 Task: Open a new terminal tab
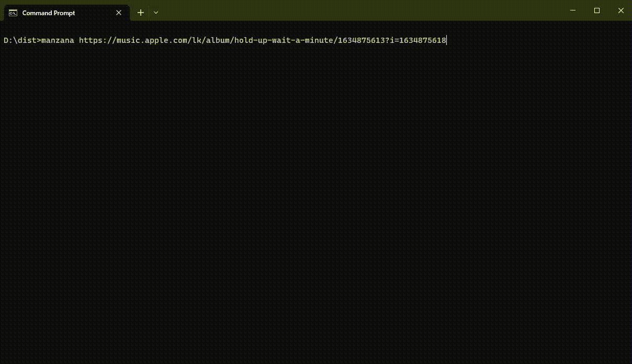(141, 13)
